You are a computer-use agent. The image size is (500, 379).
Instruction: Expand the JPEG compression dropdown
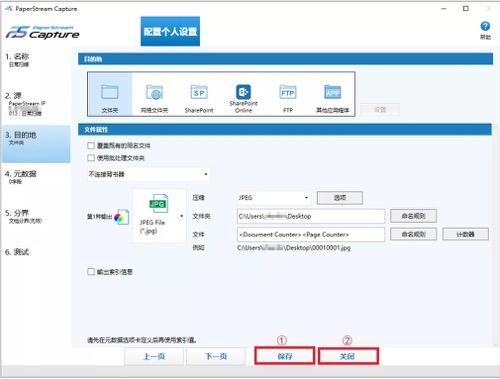tap(273, 198)
